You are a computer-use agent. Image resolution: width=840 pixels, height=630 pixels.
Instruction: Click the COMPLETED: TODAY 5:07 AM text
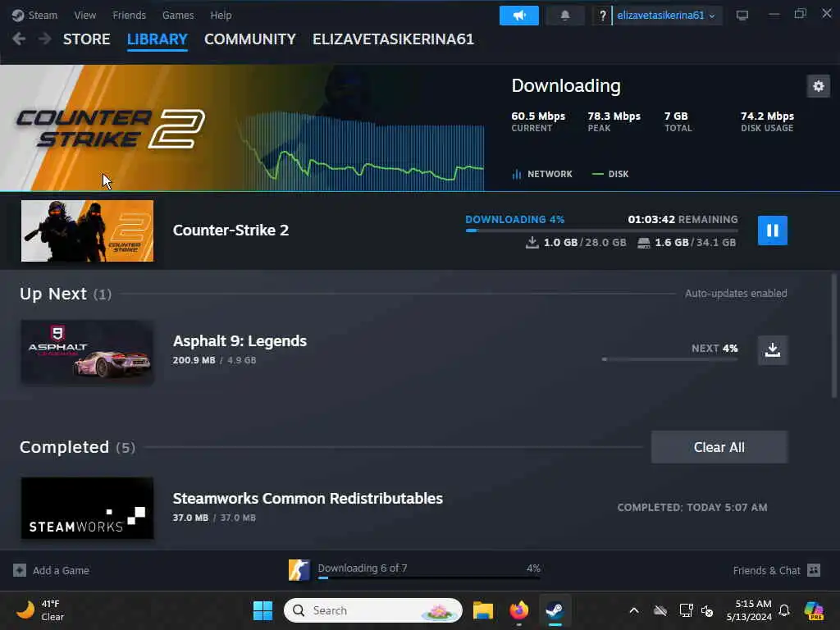[692, 507]
